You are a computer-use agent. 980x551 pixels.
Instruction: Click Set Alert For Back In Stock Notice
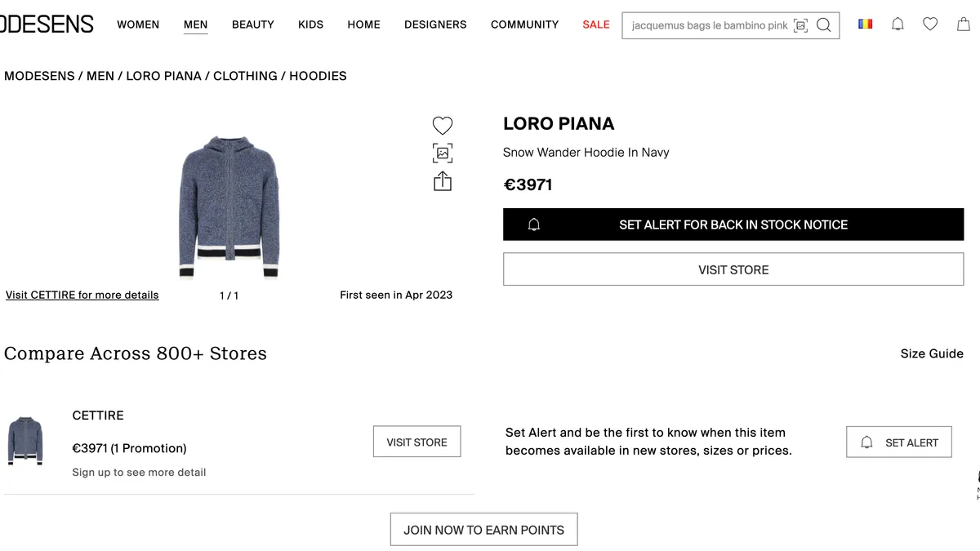click(x=733, y=224)
